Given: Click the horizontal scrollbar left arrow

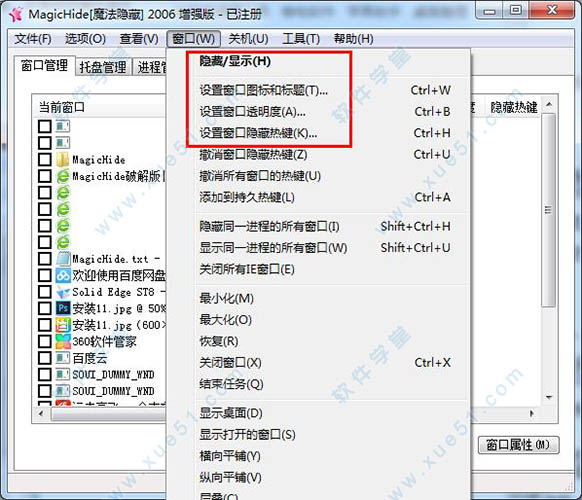Looking at the screenshot, I should [41, 413].
